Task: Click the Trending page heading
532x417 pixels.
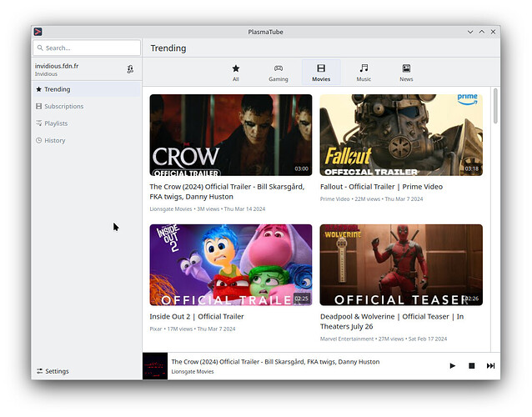Action: tap(168, 48)
